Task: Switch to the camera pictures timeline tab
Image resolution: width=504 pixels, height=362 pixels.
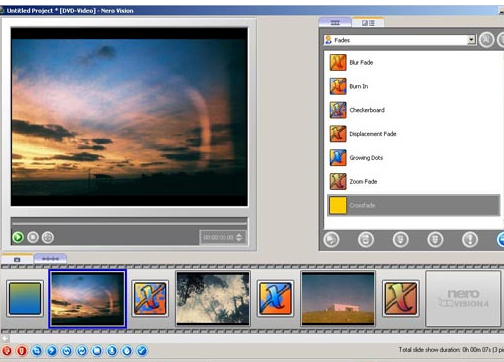Action: (17, 259)
